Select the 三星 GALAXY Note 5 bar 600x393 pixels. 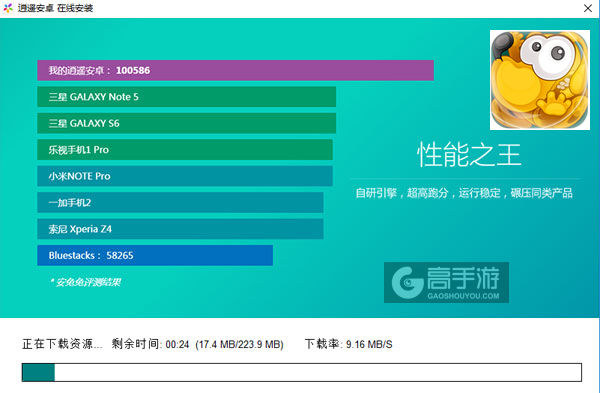186,97
